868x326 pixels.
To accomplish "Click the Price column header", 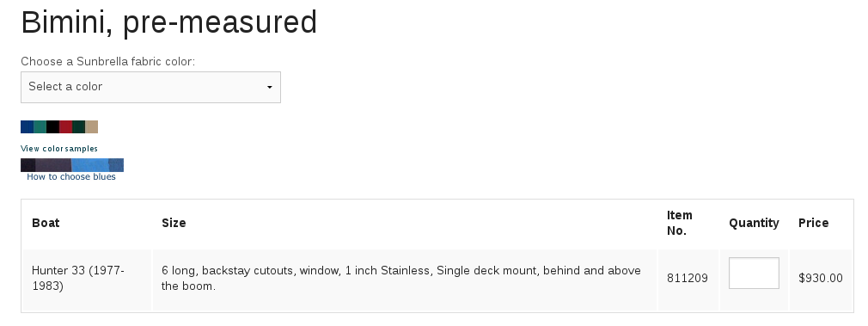I will pos(813,223).
